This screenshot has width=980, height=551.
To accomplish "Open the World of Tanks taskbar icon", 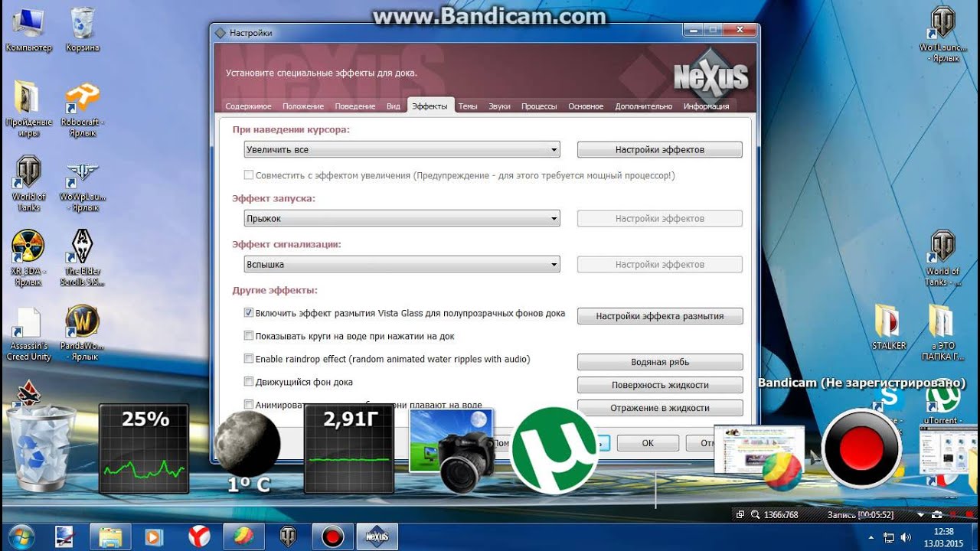I will [289, 536].
